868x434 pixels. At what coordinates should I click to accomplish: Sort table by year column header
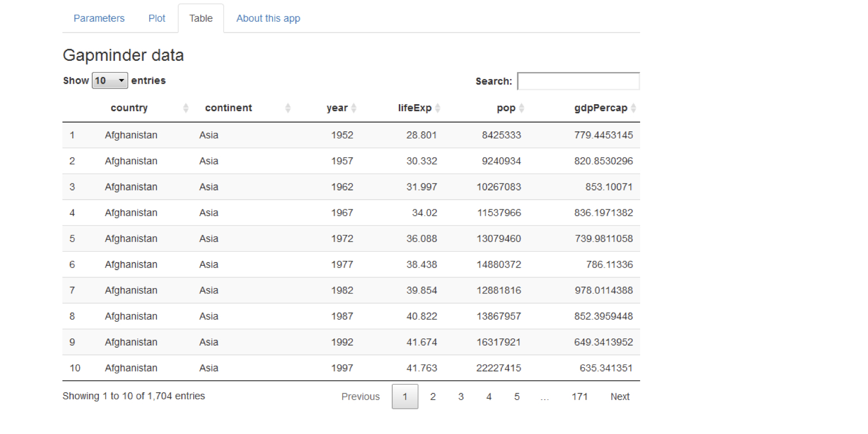point(337,108)
